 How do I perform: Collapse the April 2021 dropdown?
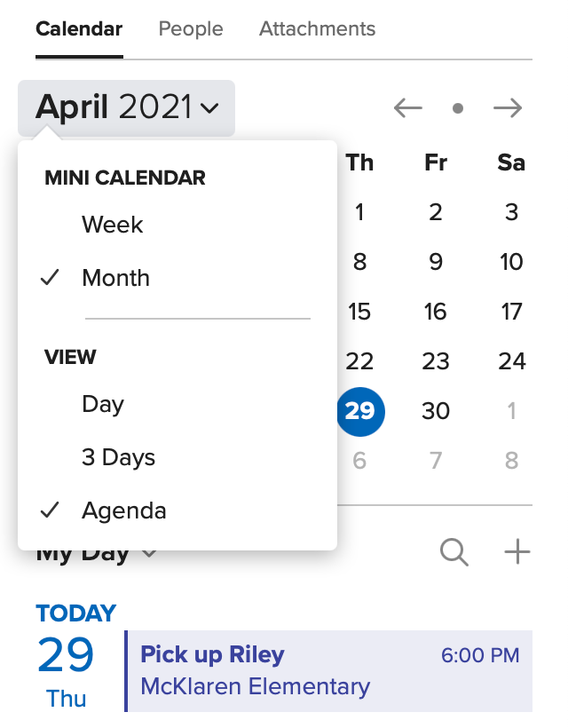[126, 108]
